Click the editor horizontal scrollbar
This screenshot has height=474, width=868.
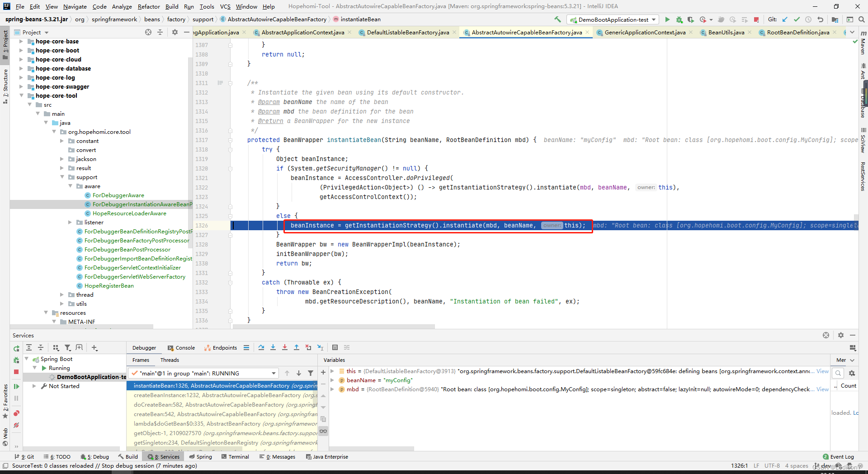tap(333, 326)
